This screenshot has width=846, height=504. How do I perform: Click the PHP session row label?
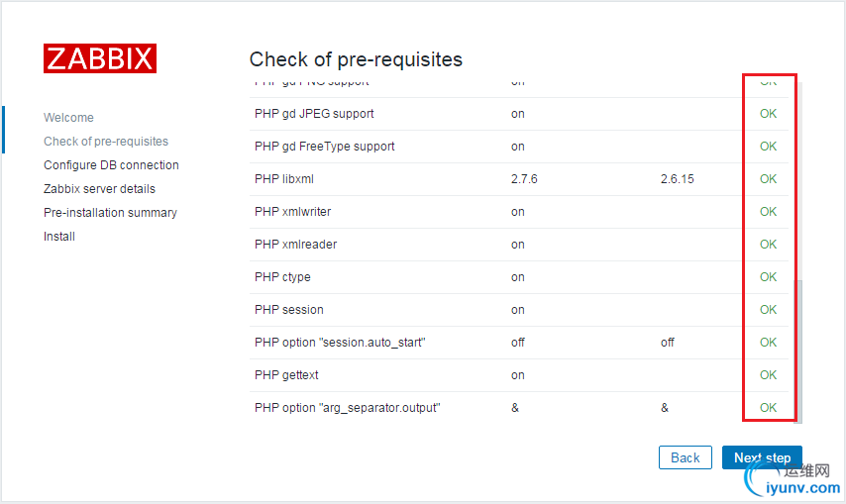(x=289, y=310)
